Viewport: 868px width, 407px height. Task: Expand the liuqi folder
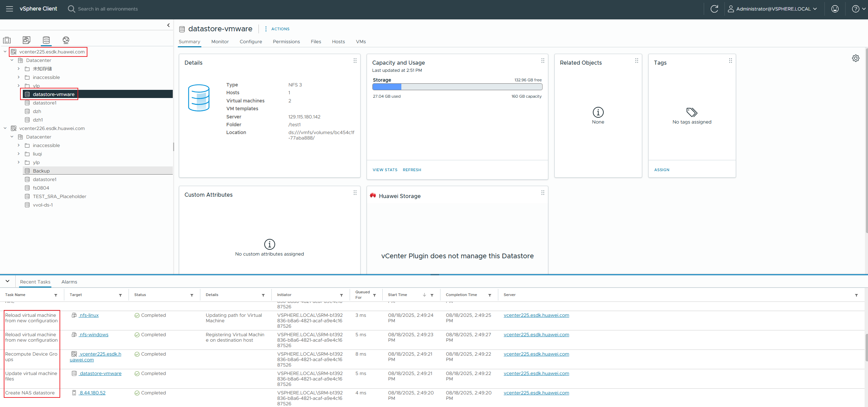(x=19, y=154)
